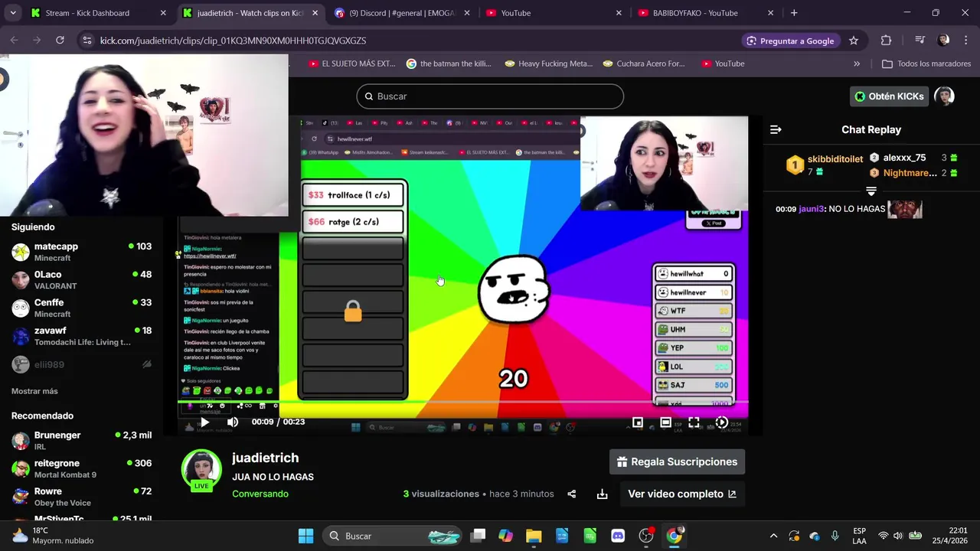Open the taskbar weather widget
Viewport: 980px width, 551px height.
point(52,536)
